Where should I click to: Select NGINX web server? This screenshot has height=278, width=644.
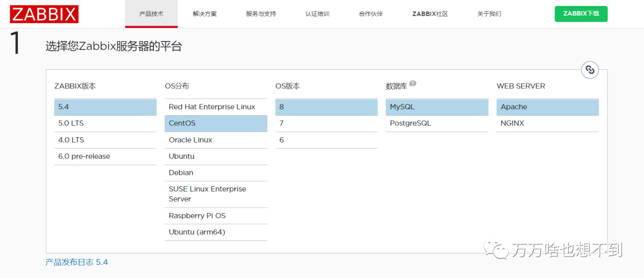[547, 123]
